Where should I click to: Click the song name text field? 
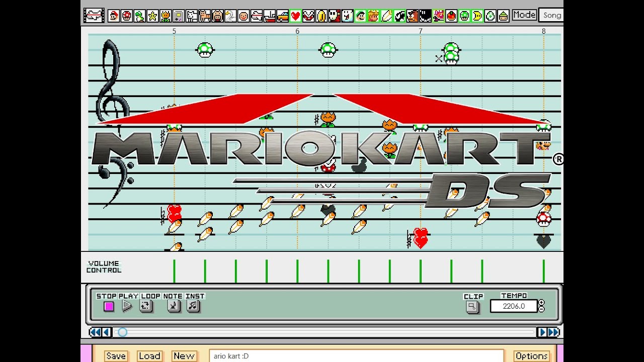tap(357, 356)
